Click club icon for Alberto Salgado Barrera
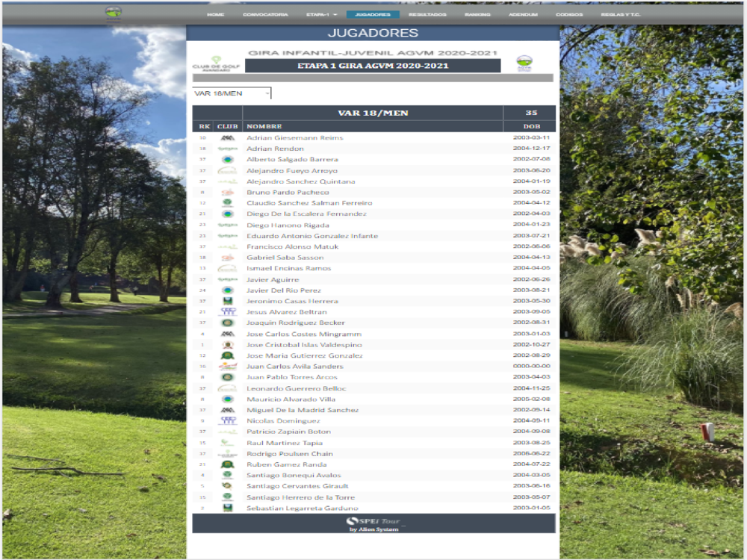The image size is (747, 560). [228, 160]
